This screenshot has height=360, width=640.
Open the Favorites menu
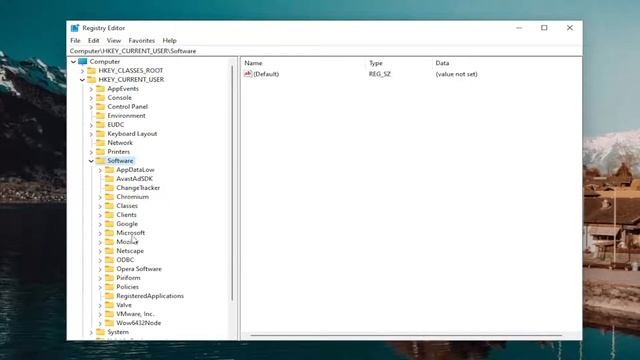click(142, 40)
